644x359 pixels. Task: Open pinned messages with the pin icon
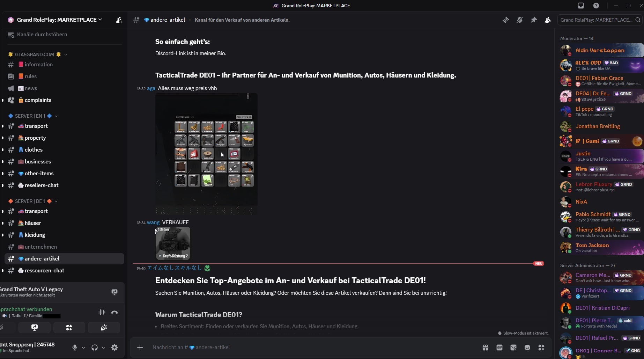(x=534, y=20)
